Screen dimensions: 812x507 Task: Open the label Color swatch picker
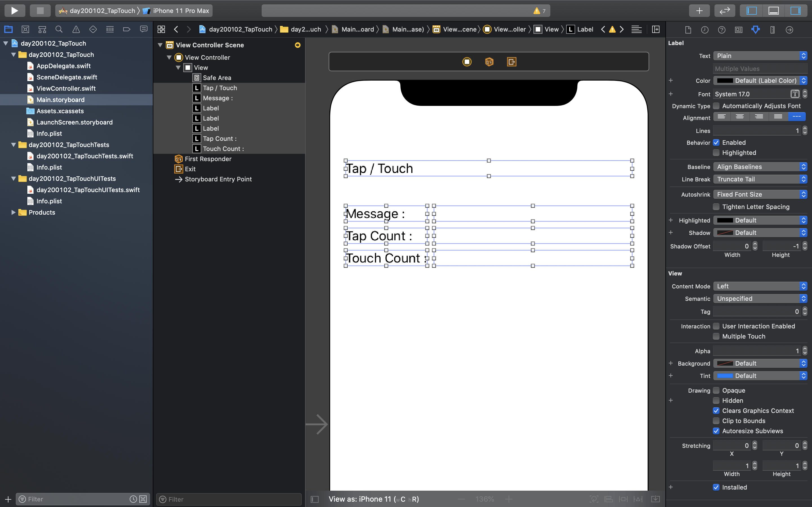725,81
